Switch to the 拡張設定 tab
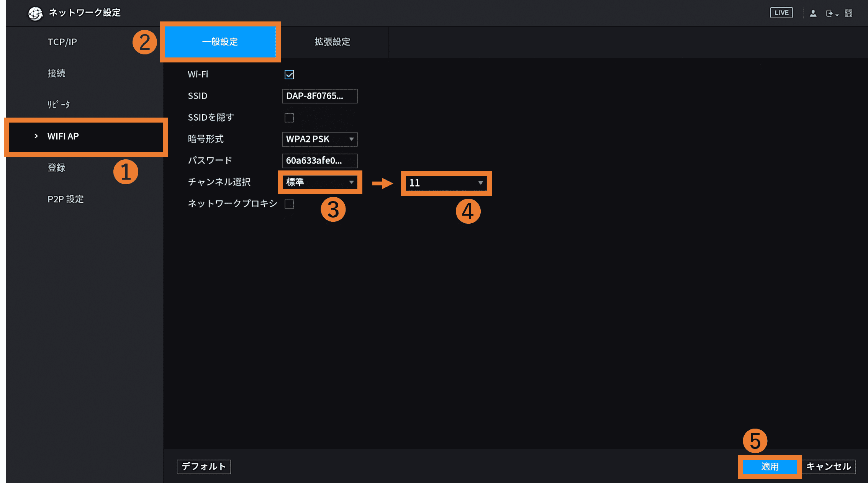868x483 pixels. 332,42
